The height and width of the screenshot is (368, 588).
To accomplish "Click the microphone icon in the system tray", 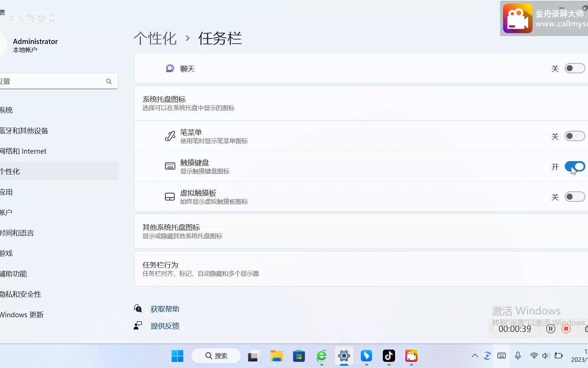I will (518, 355).
